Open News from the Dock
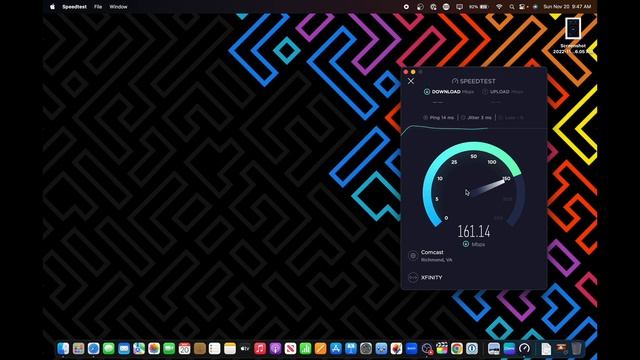 point(290,349)
